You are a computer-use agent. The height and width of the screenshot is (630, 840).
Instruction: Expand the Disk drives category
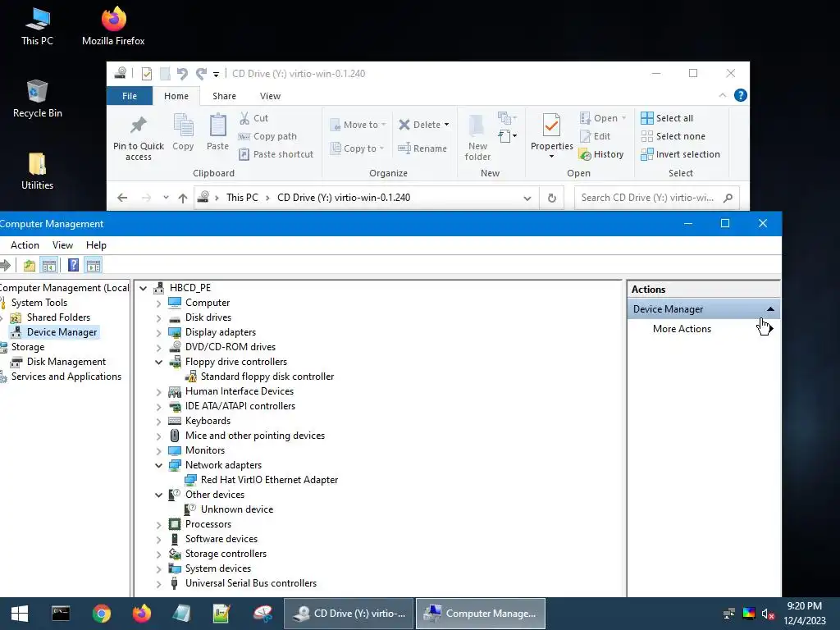click(x=158, y=317)
